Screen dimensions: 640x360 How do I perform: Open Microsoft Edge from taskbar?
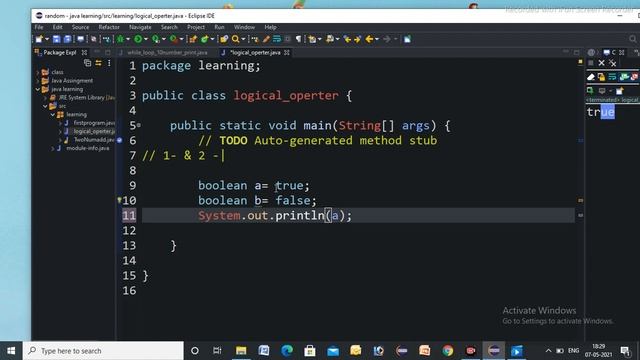coord(287,351)
